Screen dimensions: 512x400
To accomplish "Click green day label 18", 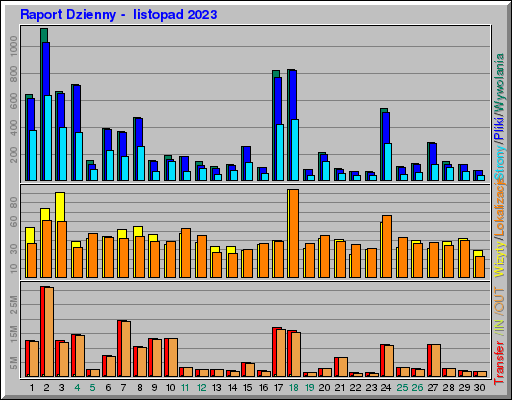I will 294,388.
